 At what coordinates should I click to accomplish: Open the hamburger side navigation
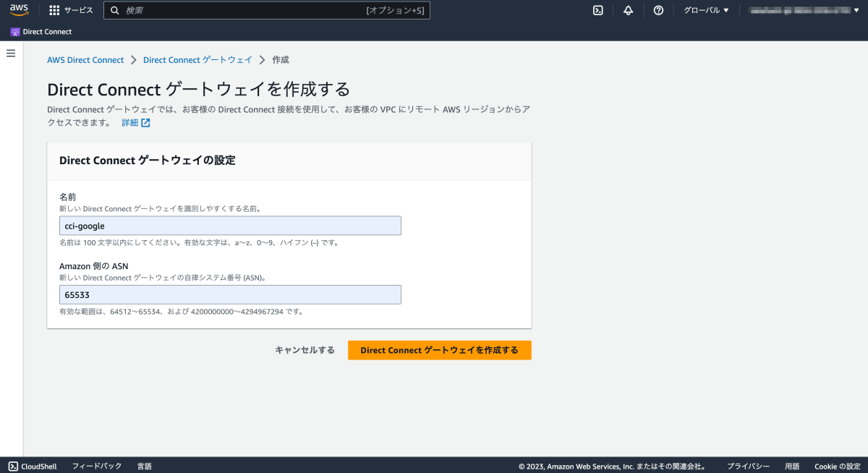pyautogui.click(x=11, y=54)
